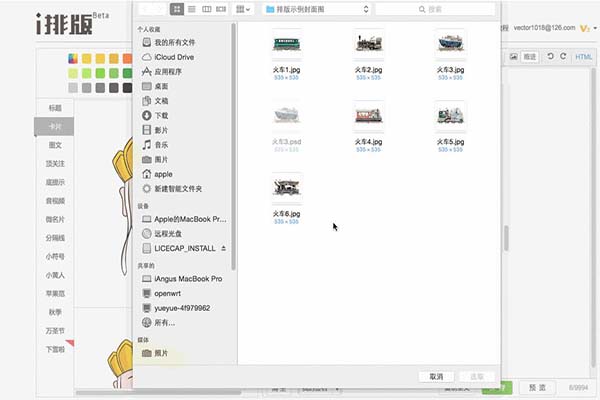Switch file dialog to list view
This screenshot has width=600, height=400.
point(192,9)
